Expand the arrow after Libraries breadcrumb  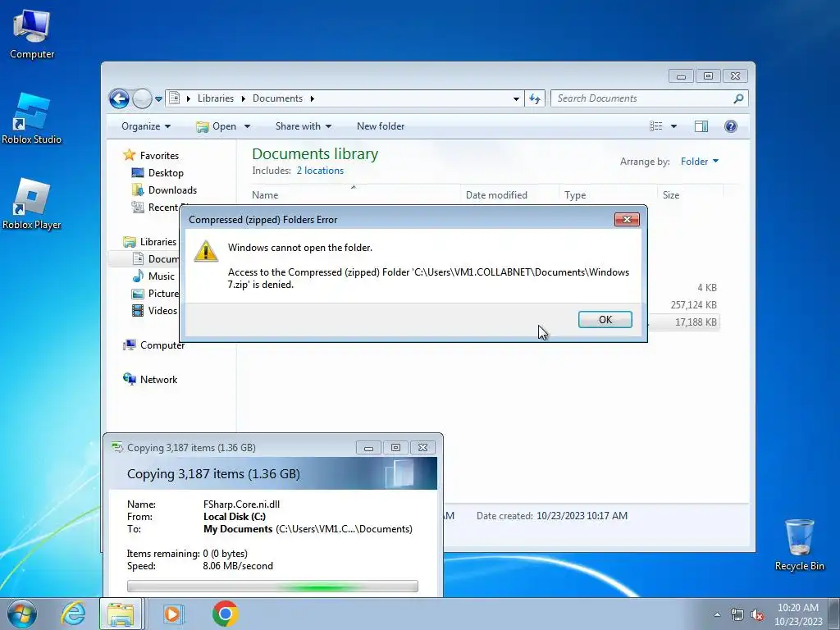[243, 98]
